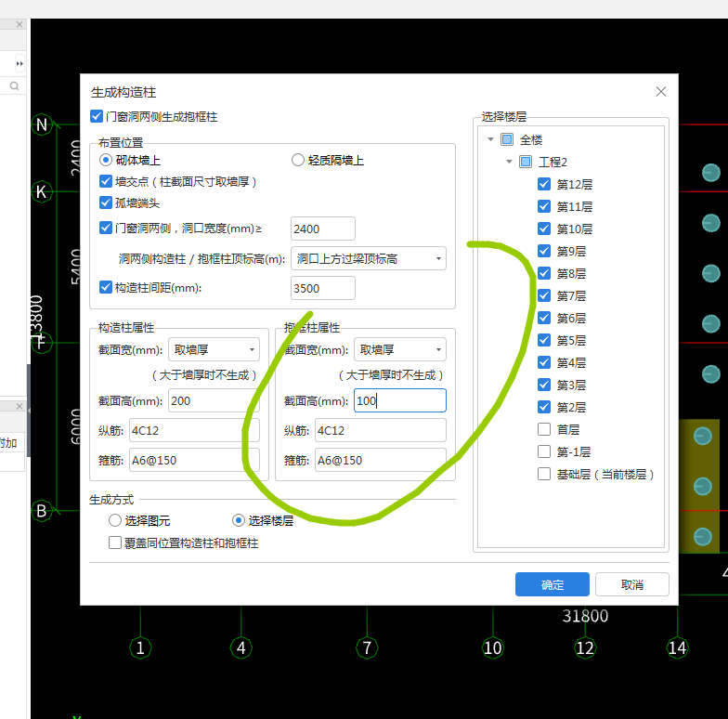The image size is (728, 719).
Task: Uncheck 第8层 floor
Action: pos(544,273)
